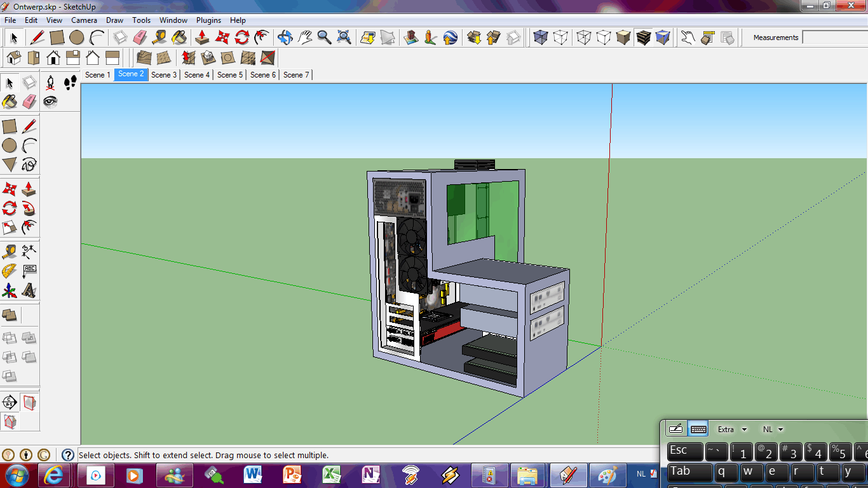The image size is (868, 488).
Task: Open the Interact hand tool
Action: (688, 37)
